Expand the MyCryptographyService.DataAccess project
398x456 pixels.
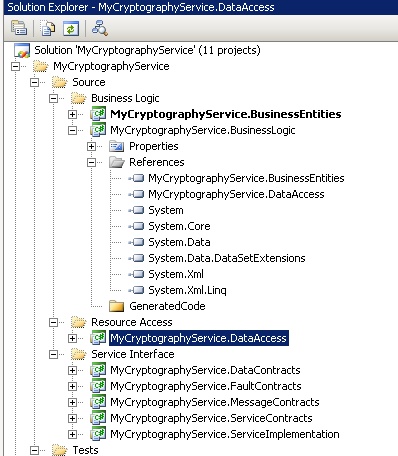72,338
